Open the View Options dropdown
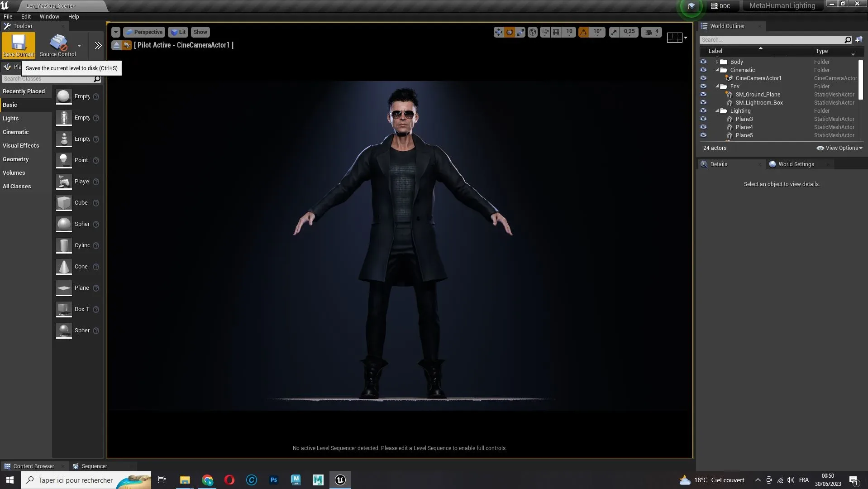Image resolution: width=868 pixels, height=489 pixels. point(839,148)
